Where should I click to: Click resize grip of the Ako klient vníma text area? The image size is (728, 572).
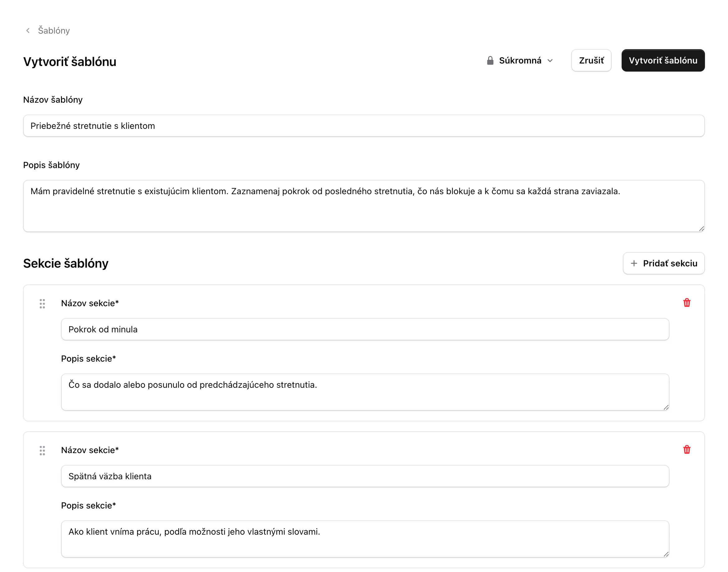click(x=666, y=554)
